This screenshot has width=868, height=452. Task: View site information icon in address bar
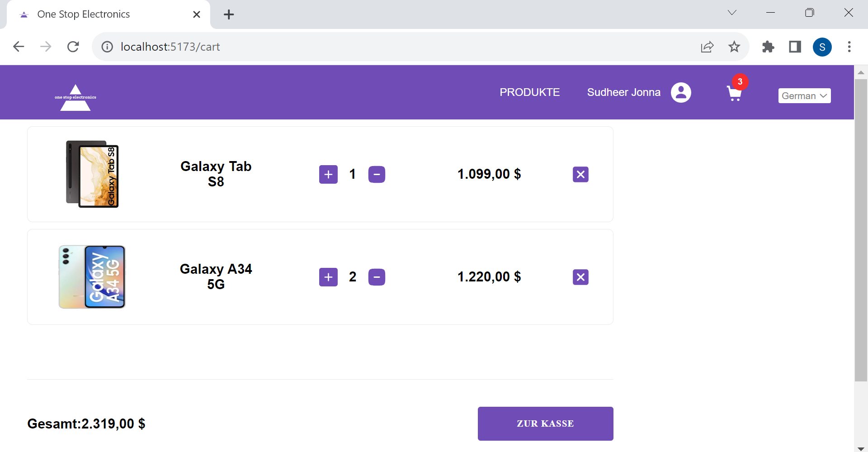click(107, 47)
